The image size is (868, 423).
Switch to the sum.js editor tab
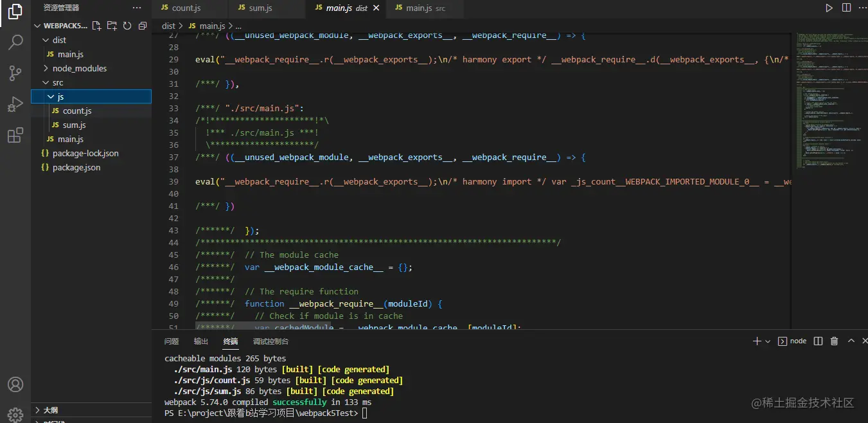(266, 8)
